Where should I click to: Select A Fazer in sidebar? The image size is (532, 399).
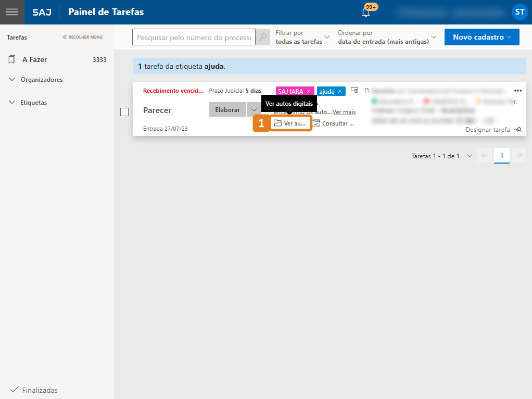tap(34, 60)
